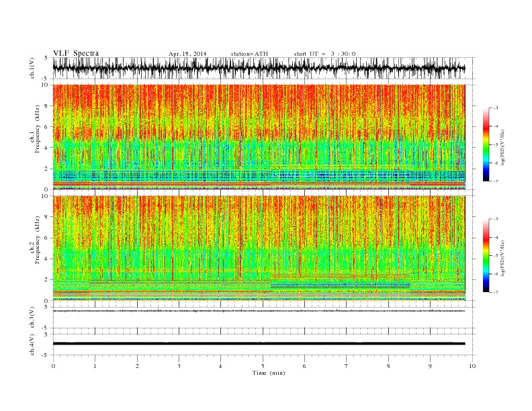The height and width of the screenshot is (411, 532).
Task: Click the "Time (min)" axis title
Action: coord(269,373)
